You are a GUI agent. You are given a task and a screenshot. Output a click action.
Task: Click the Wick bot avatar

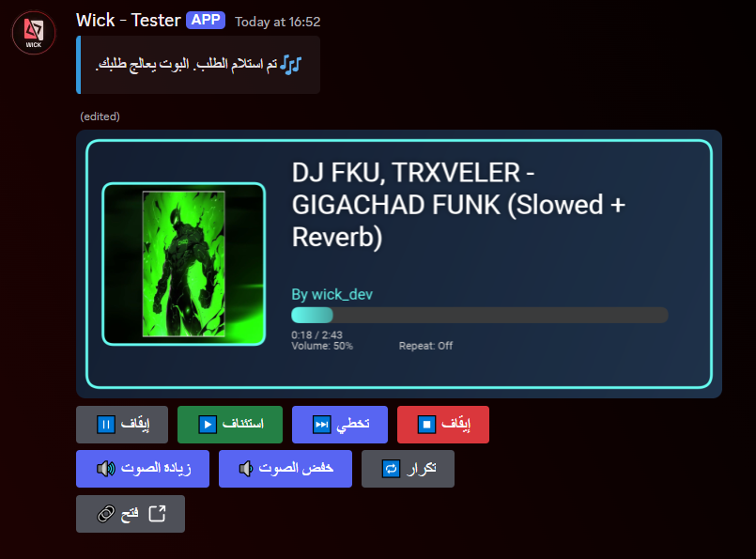pyautogui.click(x=34, y=33)
